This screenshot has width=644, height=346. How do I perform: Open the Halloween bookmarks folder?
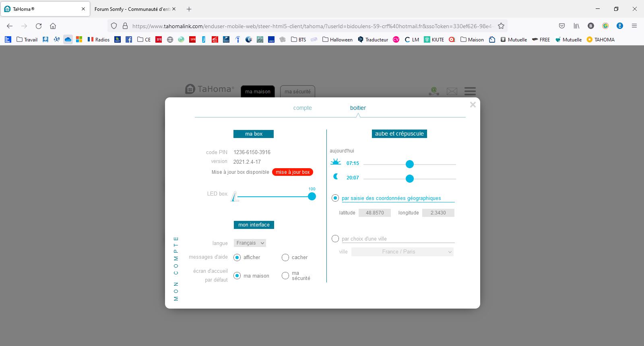[x=337, y=39]
